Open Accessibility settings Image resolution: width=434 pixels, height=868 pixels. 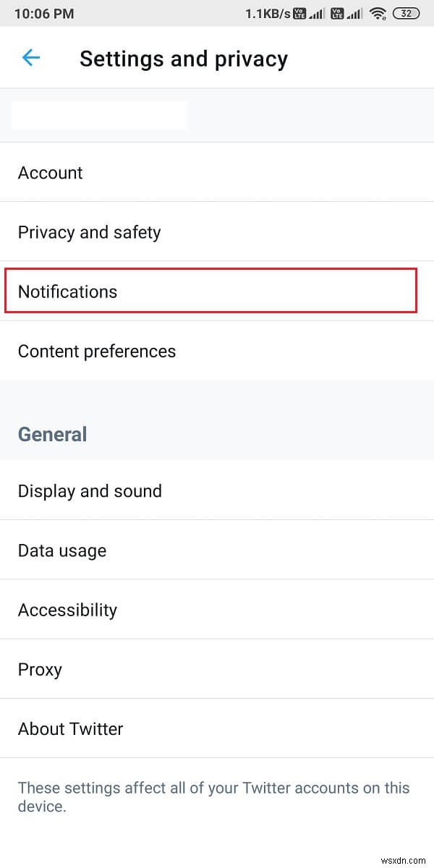[x=67, y=610]
